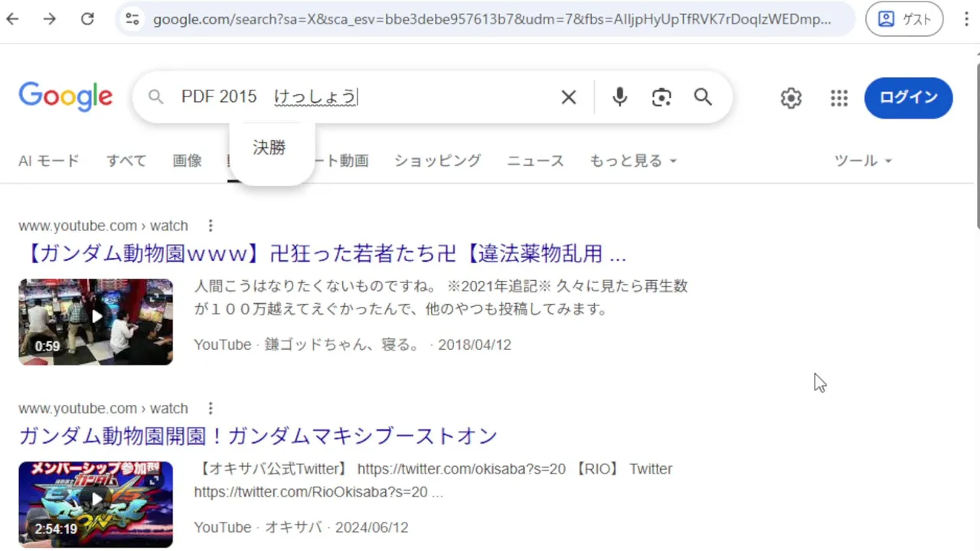Expand the もっと見る dropdown
This screenshot has height=551, width=980.
tap(633, 161)
